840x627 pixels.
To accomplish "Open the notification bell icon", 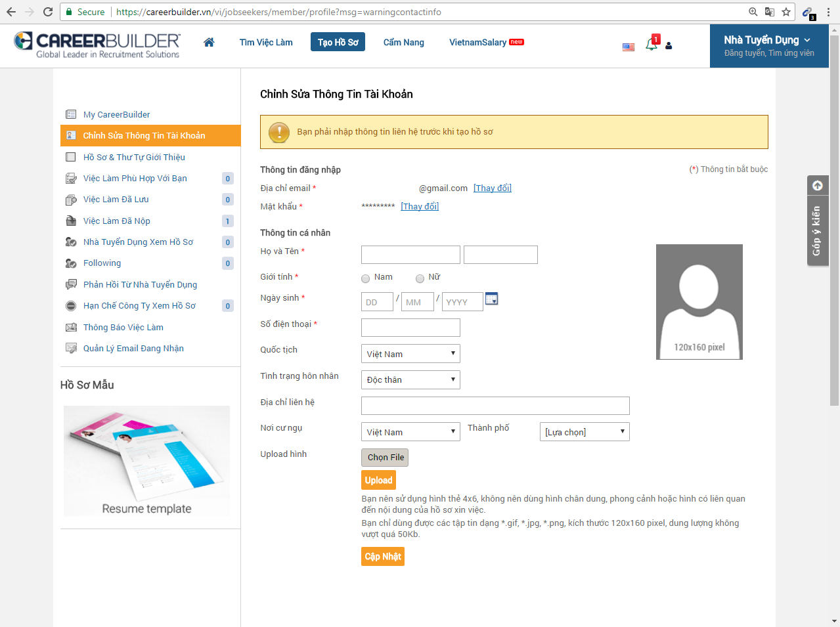I will (x=652, y=44).
